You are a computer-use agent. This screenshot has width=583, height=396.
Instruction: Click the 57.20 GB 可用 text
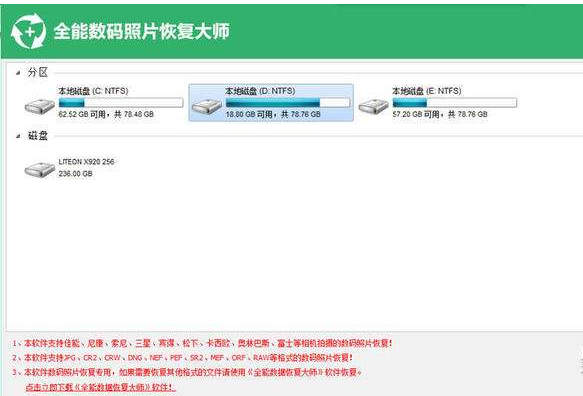pos(416,115)
